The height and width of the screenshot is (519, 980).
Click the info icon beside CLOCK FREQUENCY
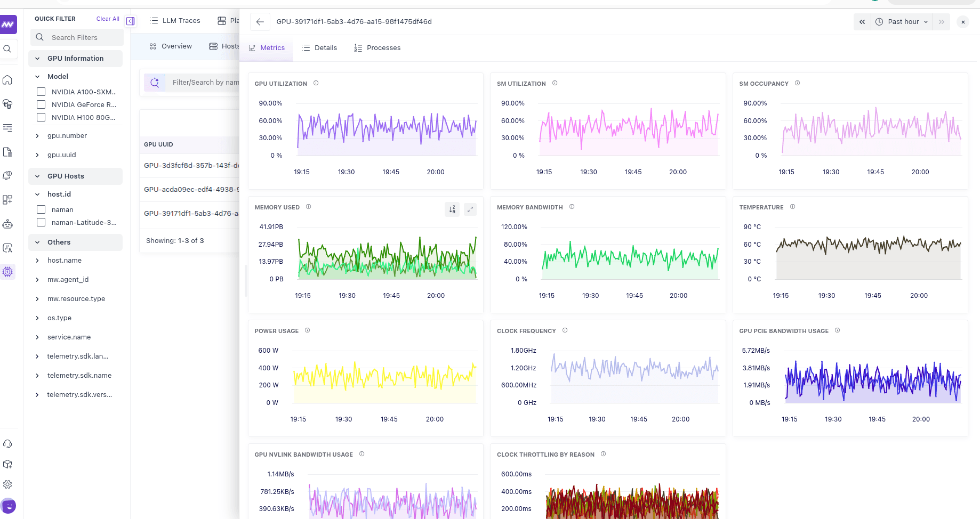click(565, 330)
